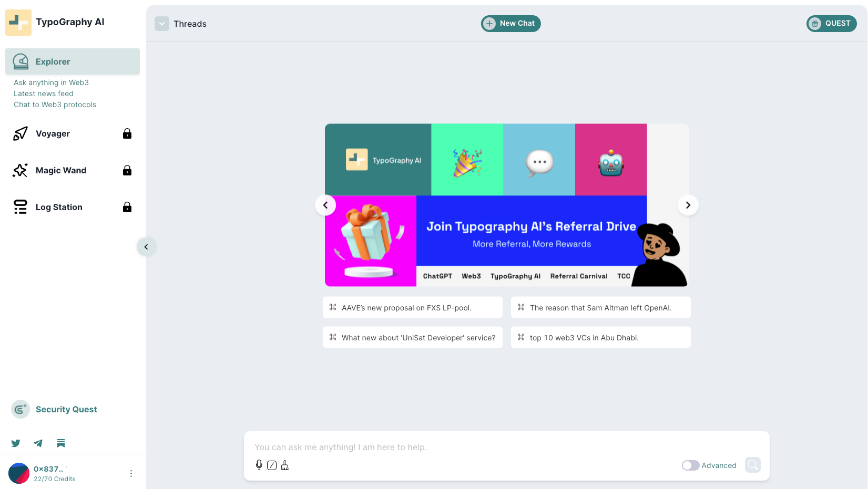
Task: Click 'Chat to Web3 protocols' text
Action: (x=55, y=105)
